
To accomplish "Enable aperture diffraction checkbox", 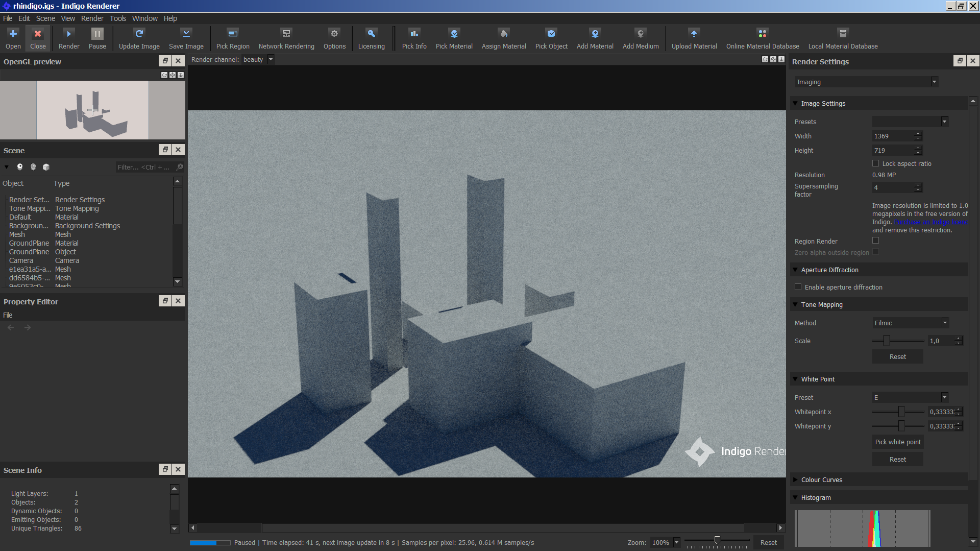I will tap(798, 287).
